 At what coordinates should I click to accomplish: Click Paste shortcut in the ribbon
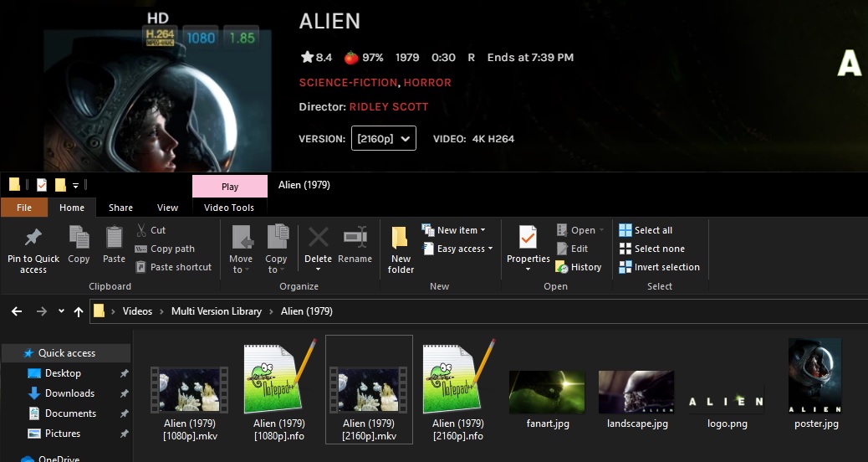click(x=174, y=267)
